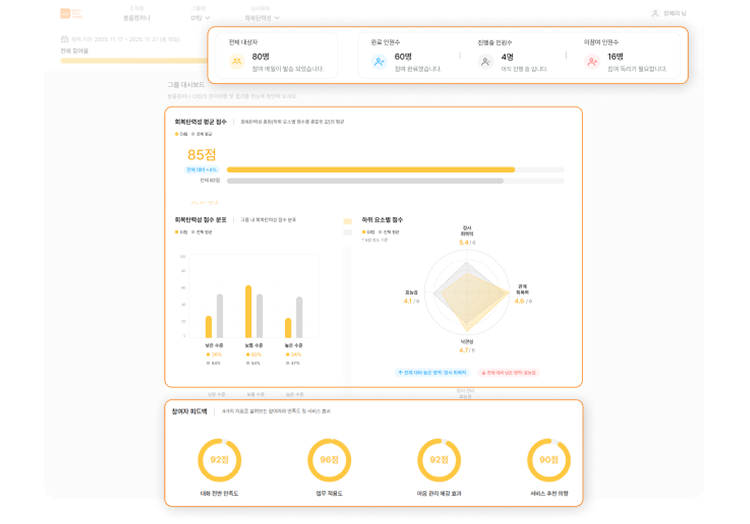
Task: Click the 80명 total participants value
Action: point(261,56)
